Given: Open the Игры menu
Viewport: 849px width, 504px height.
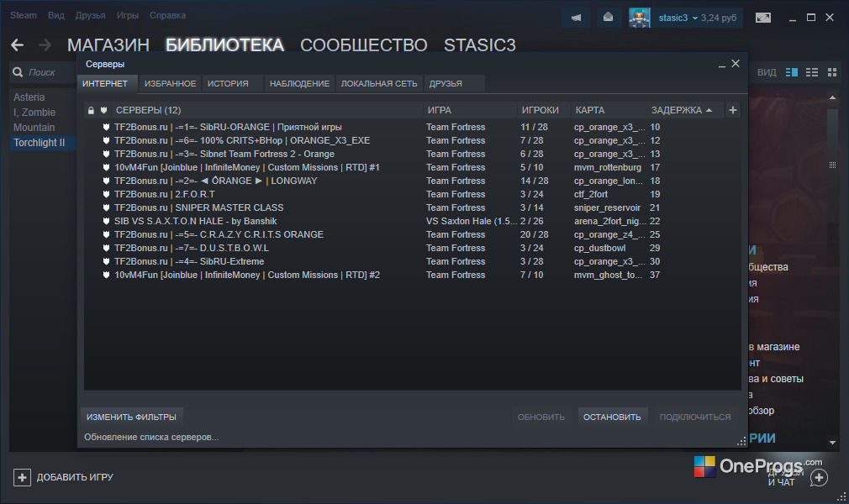Looking at the screenshot, I should click(127, 15).
